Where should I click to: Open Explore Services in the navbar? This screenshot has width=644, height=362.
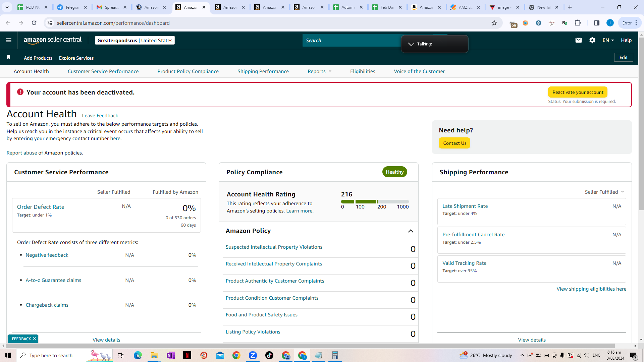point(76,58)
